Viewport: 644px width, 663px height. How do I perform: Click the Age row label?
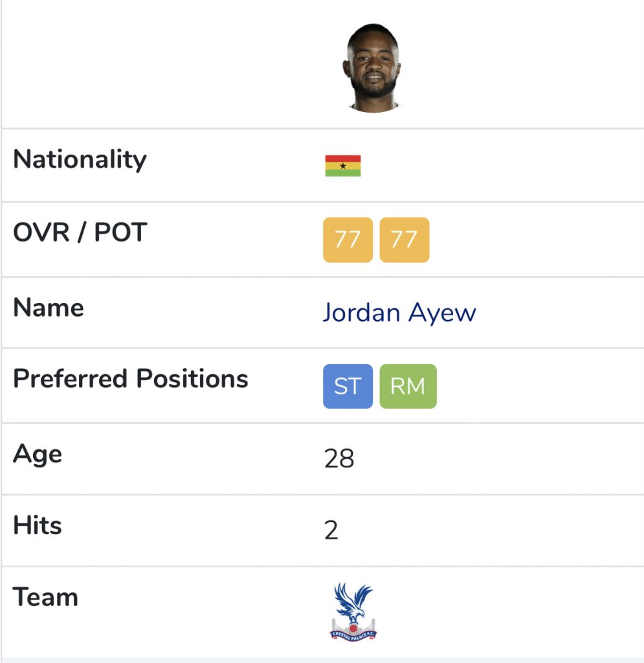(x=38, y=455)
